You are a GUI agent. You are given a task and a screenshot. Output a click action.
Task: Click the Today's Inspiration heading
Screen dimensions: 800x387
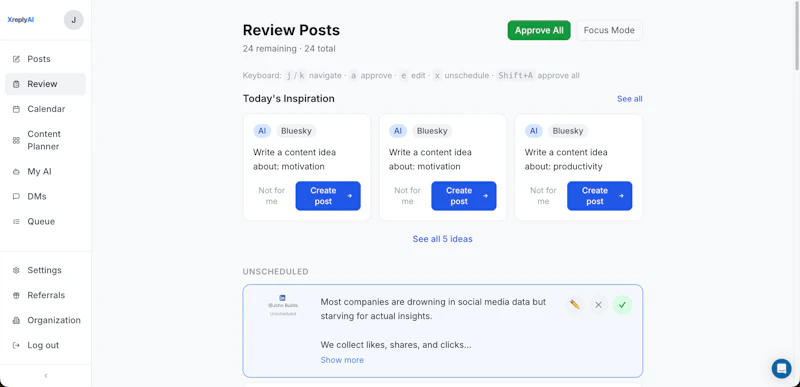click(289, 98)
